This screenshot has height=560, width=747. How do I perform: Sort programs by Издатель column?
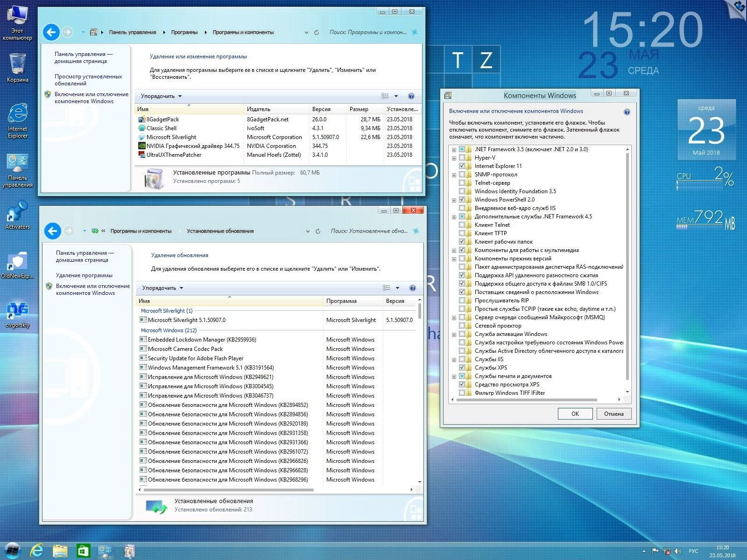coord(276,109)
